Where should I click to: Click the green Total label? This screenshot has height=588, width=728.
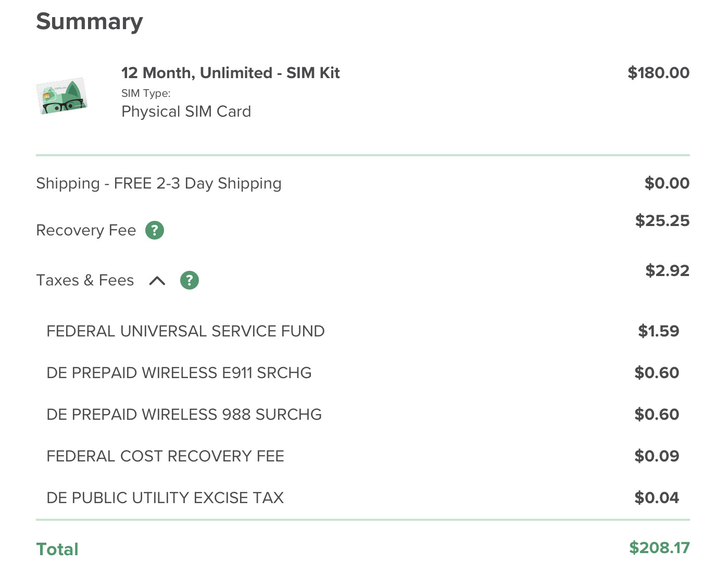(x=57, y=549)
